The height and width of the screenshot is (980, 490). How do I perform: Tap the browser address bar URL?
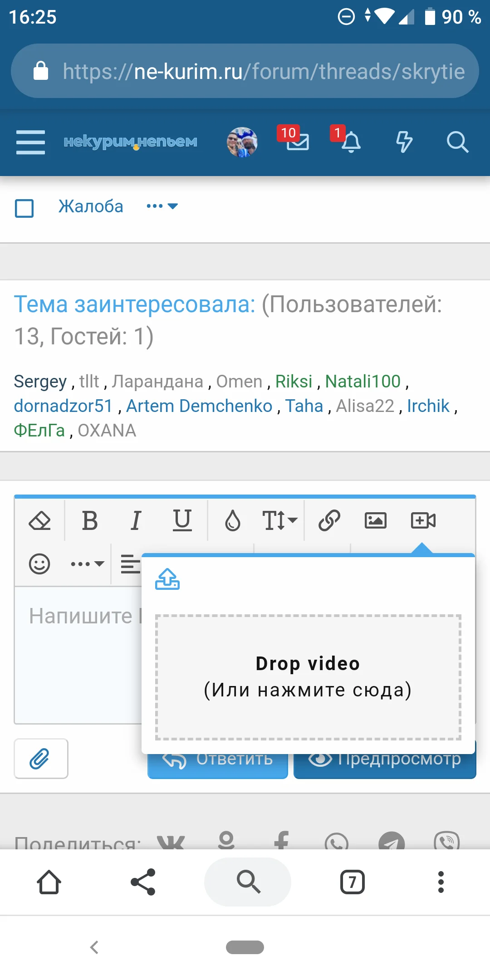[x=264, y=71]
